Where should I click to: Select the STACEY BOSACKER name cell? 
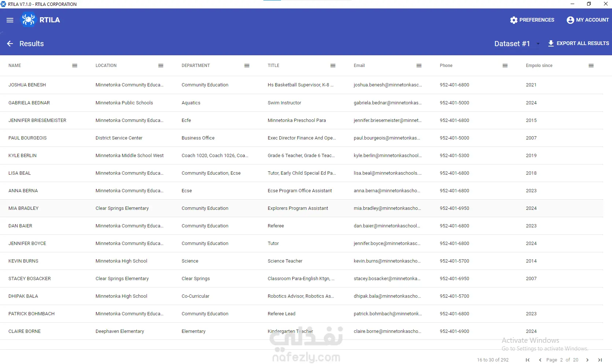pos(30,279)
